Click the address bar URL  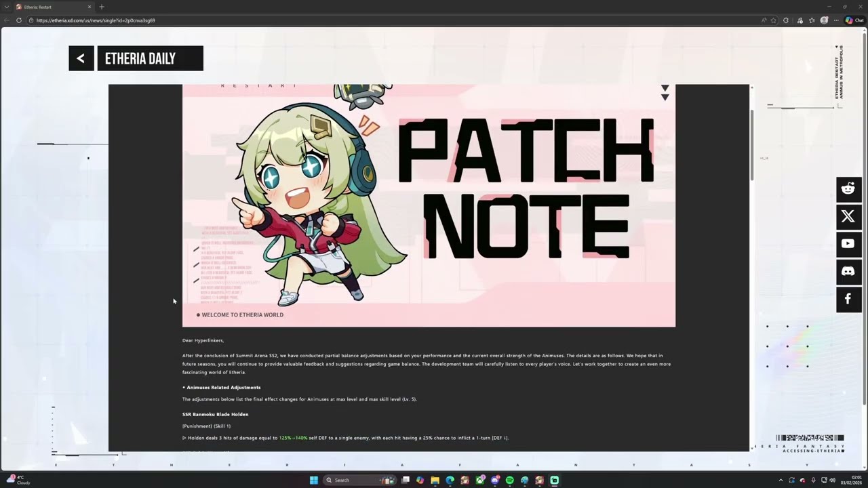click(x=96, y=20)
